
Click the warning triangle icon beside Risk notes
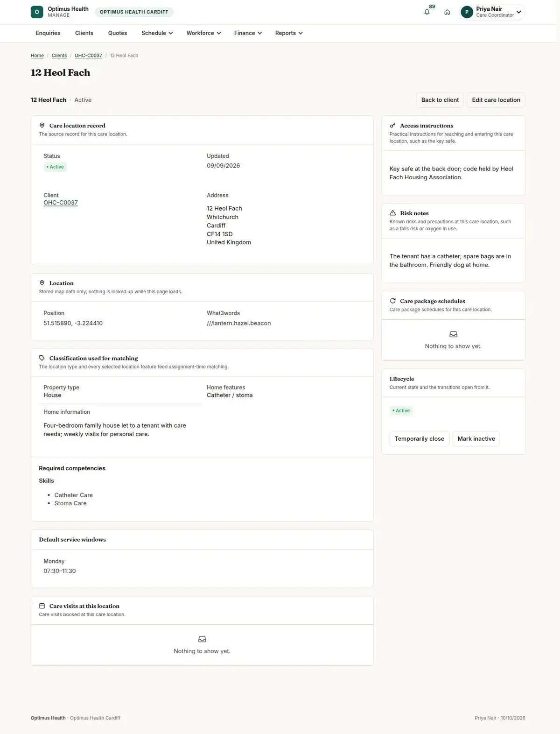[x=393, y=213]
